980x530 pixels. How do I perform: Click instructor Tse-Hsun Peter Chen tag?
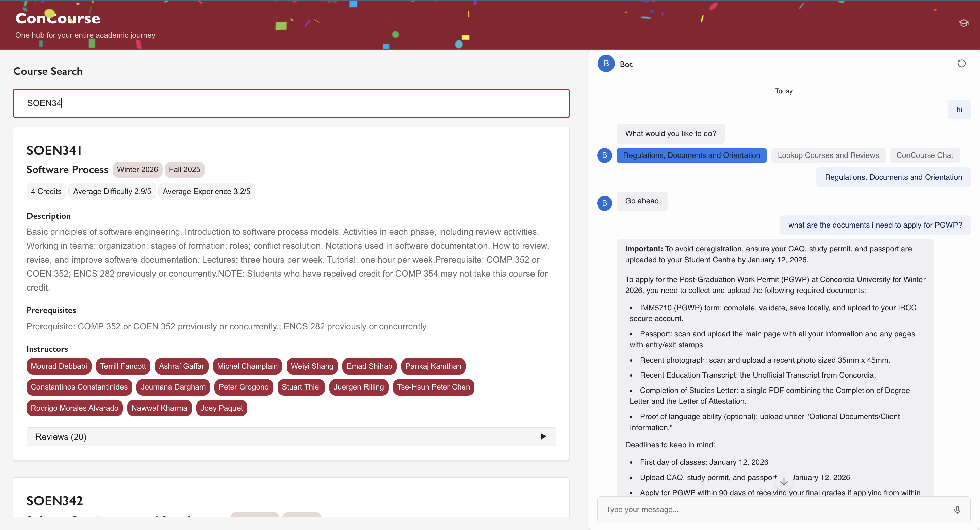coord(433,387)
